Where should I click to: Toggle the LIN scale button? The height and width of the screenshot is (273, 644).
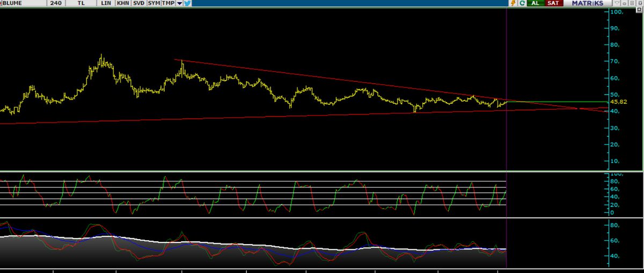pos(106,3)
